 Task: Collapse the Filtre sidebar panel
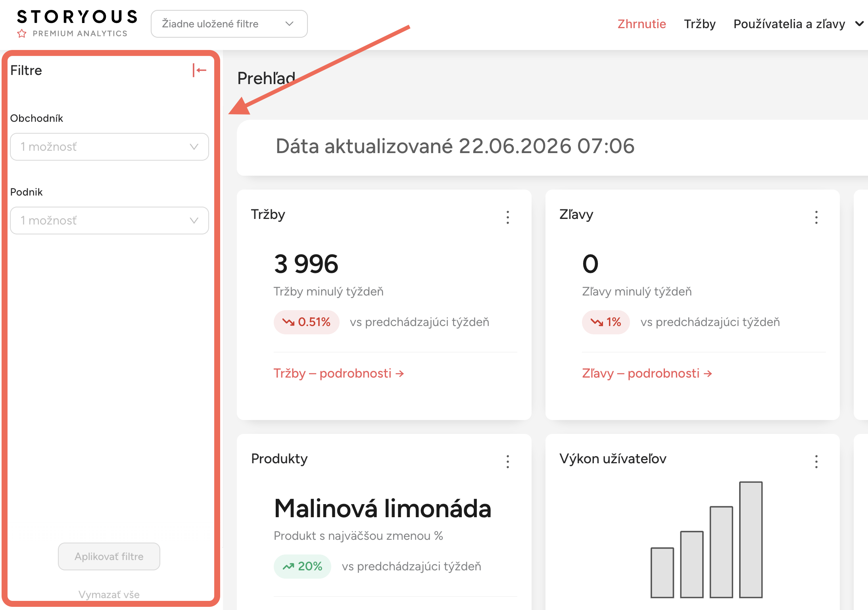pos(200,70)
